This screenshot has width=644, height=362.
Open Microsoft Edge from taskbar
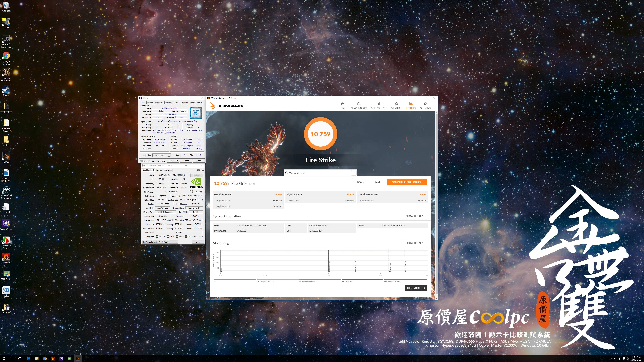pos(29,358)
